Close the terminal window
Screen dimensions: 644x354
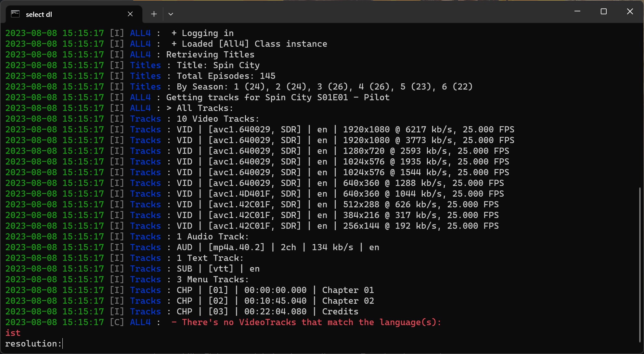630,11
